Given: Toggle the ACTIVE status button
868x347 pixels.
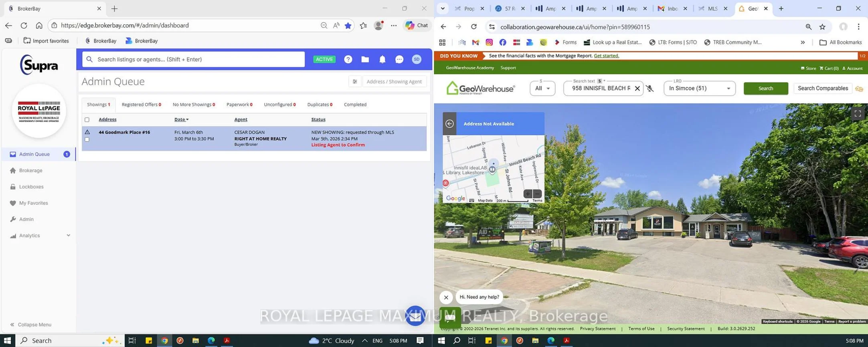Looking at the screenshot, I should coord(324,59).
